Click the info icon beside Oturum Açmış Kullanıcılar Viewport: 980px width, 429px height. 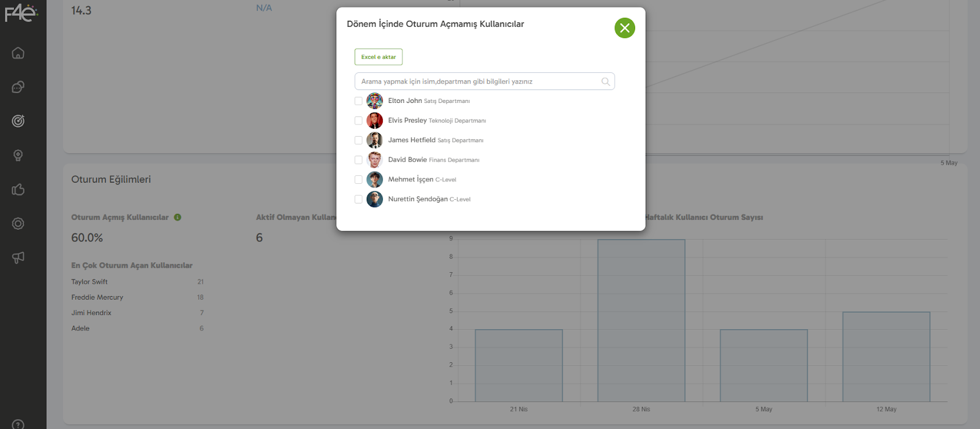tap(178, 218)
